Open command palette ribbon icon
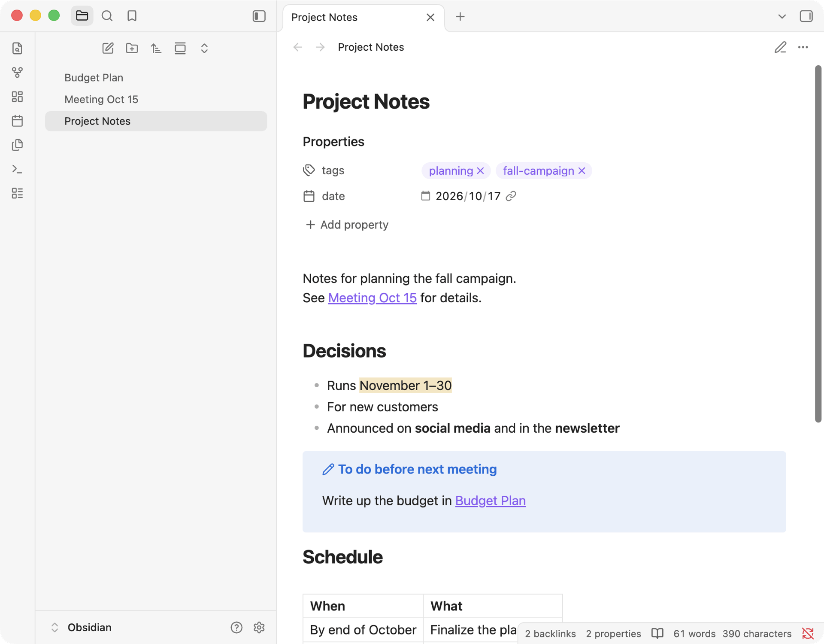 point(17,169)
